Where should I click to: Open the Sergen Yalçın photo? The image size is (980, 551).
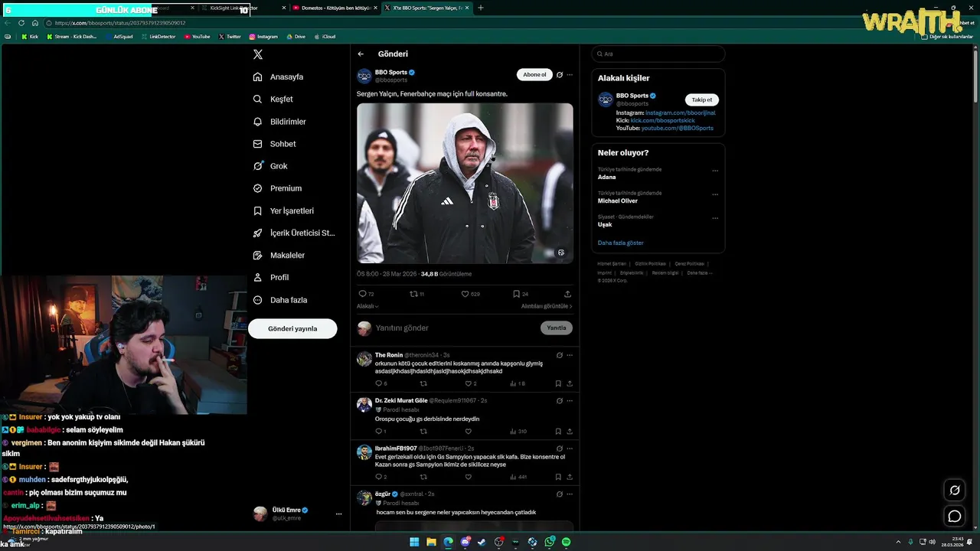tap(465, 183)
